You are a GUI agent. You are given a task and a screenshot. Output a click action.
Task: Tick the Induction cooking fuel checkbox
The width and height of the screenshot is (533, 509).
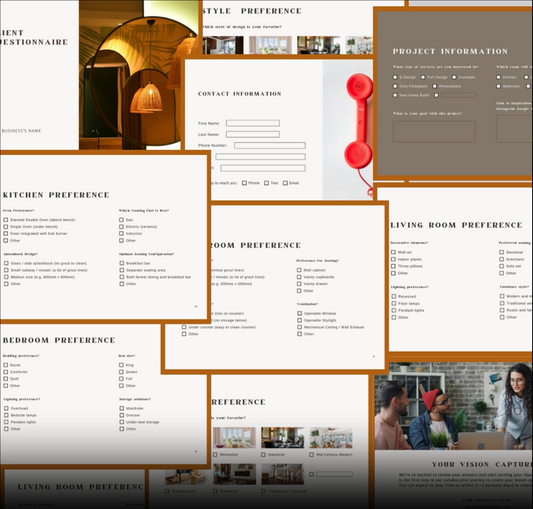(121, 234)
